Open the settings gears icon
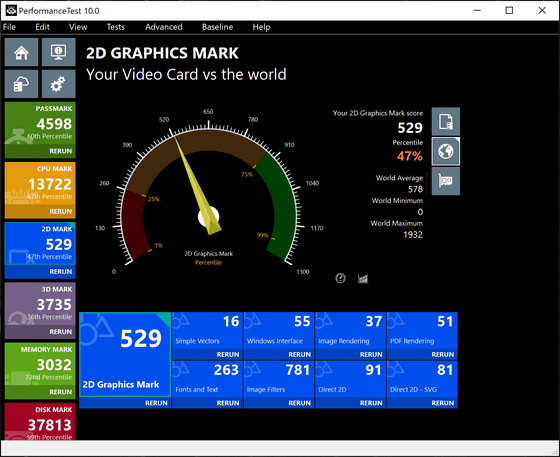This screenshot has width=560, height=457. [x=59, y=84]
